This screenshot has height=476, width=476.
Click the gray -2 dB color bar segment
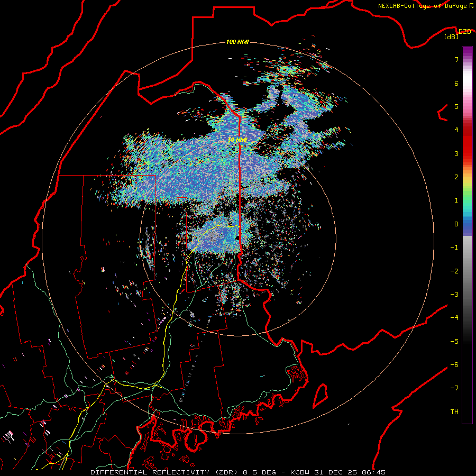coord(467,271)
